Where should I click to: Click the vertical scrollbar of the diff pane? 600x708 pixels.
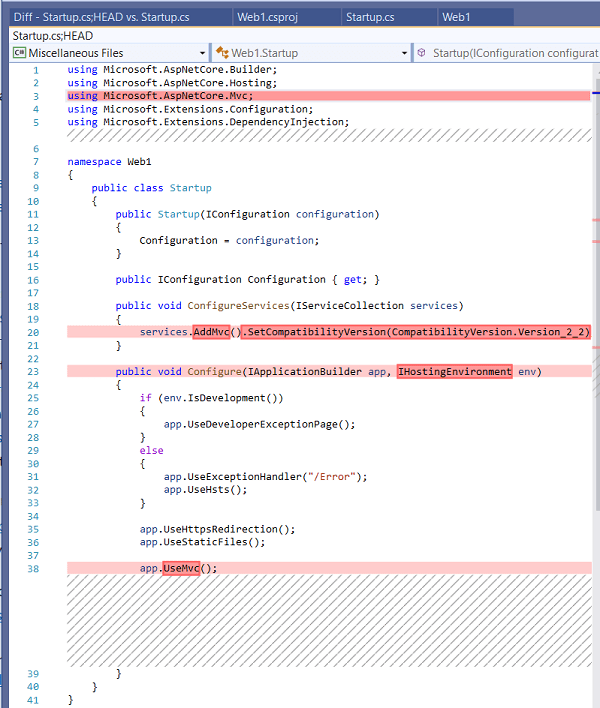[x=596, y=293]
